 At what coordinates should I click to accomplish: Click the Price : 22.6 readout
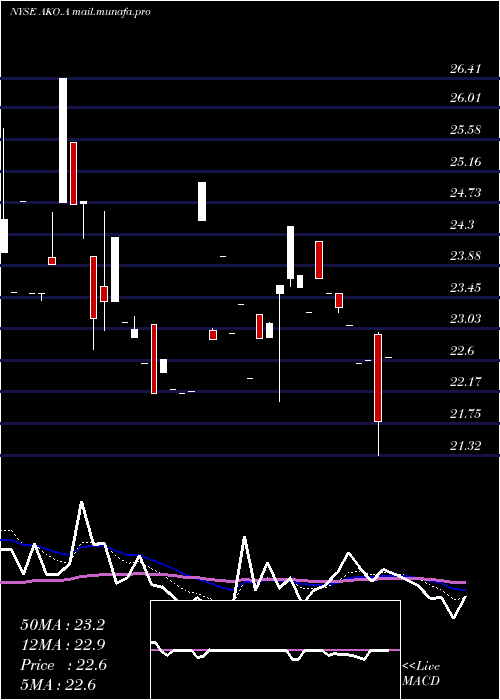point(63,665)
